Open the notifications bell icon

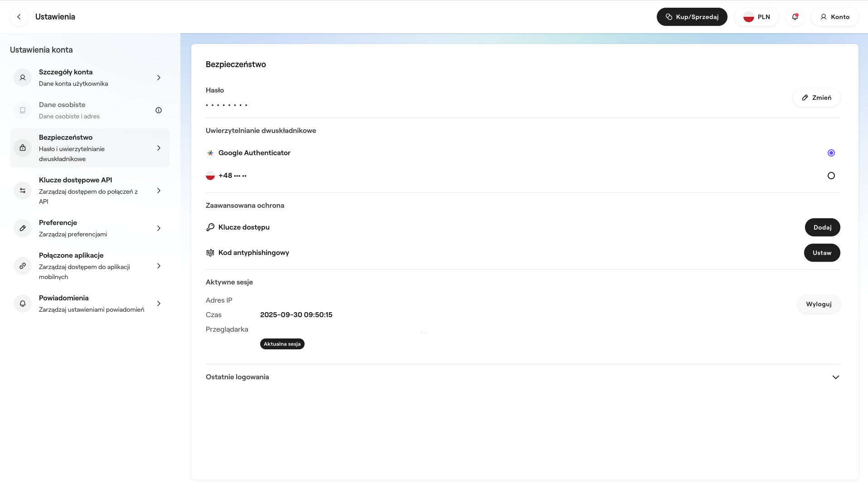pyautogui.click(x=795, y=17)
